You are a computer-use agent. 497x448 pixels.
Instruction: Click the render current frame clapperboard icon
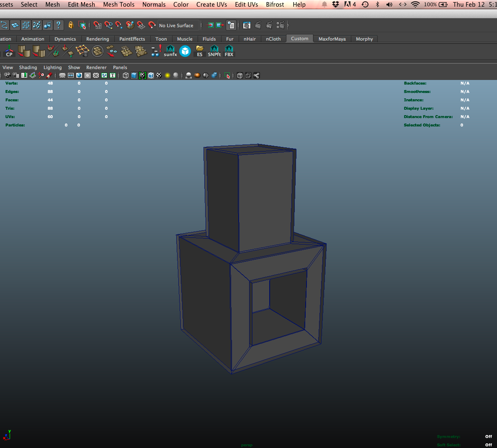point(258,25)
